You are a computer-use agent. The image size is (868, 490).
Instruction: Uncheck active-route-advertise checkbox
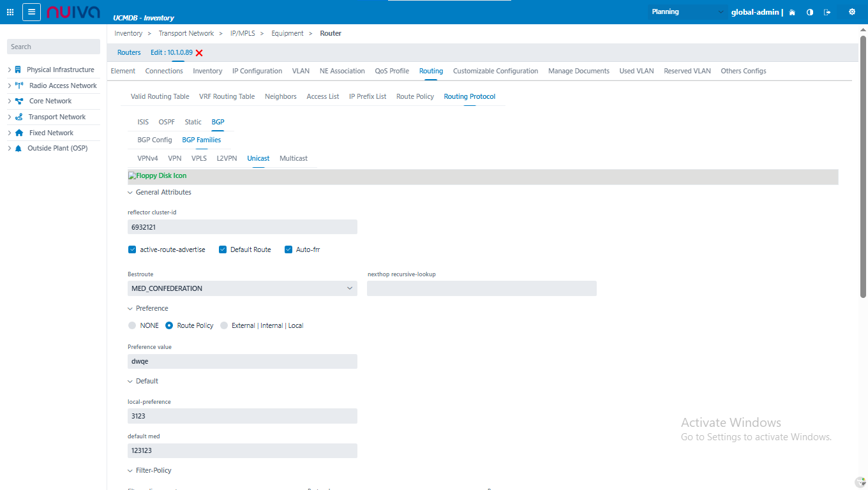(132, 249)
